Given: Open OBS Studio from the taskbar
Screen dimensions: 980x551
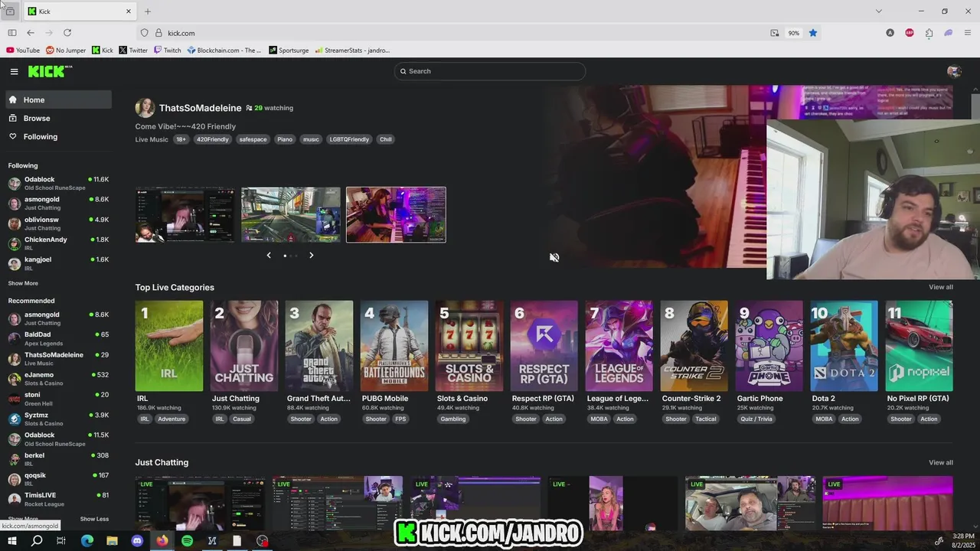Looking at the screenshot, I should point(263,541).
